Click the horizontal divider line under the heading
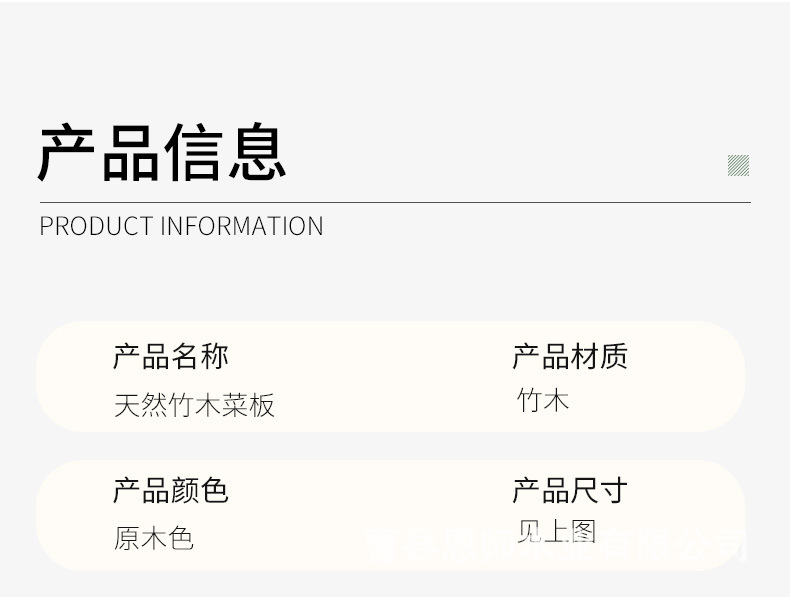Image resolution: width=790 pixels, height=597 pixels. coord(394,202)
